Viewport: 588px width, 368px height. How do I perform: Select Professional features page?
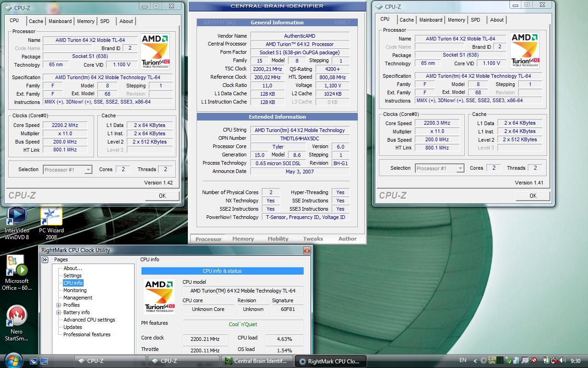click(87, 334)
